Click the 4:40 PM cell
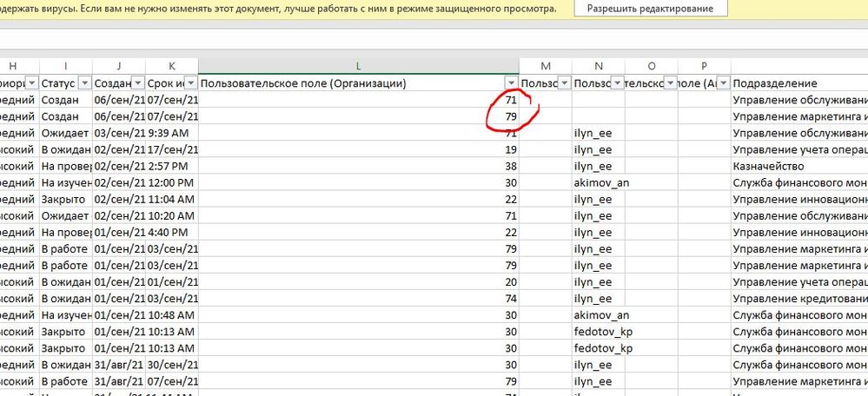868x396 pixels. [x=172, y=232]
